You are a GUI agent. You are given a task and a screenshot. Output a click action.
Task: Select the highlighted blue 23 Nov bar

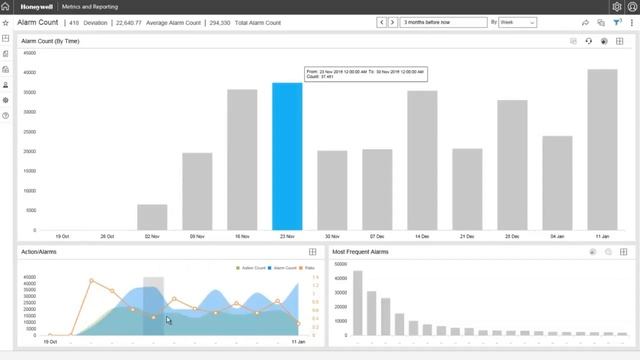pyautogui.click(x=287, y=156)
